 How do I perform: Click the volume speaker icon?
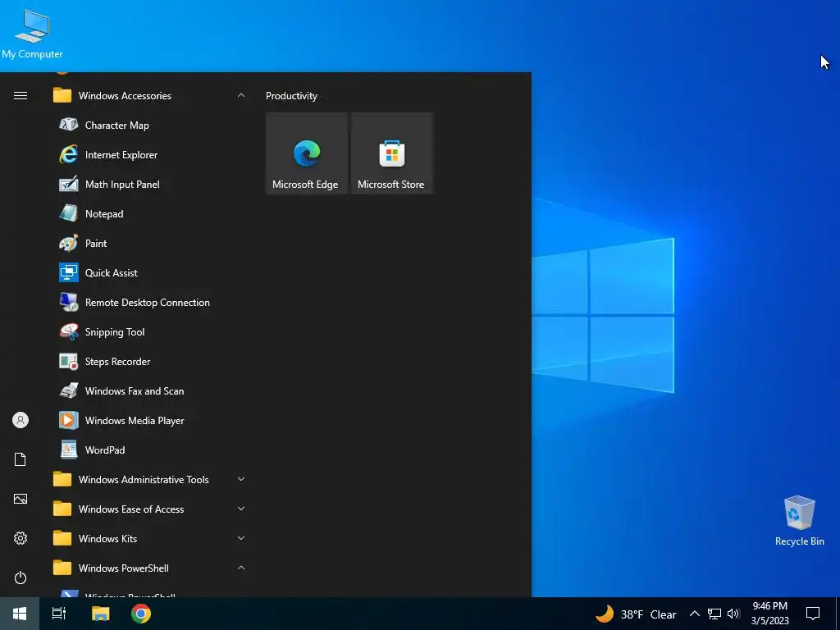[x=733, y=614]
